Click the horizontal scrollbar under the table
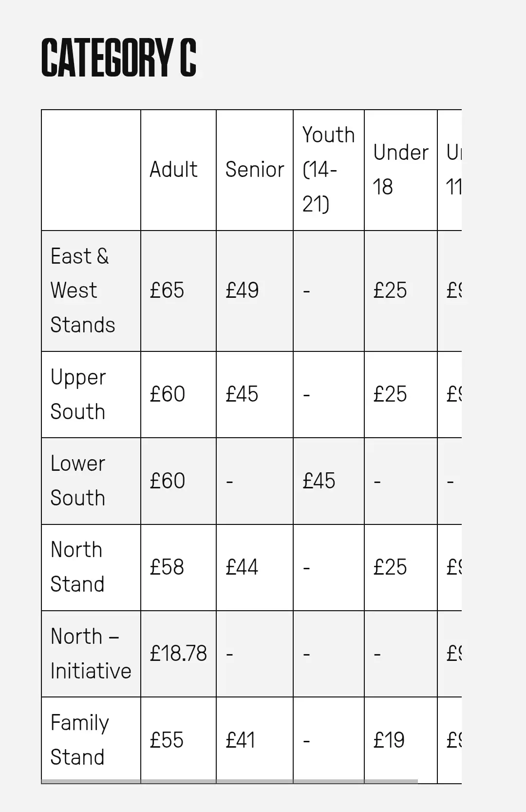The image size is (526, 812). click(x=229, y=781)
